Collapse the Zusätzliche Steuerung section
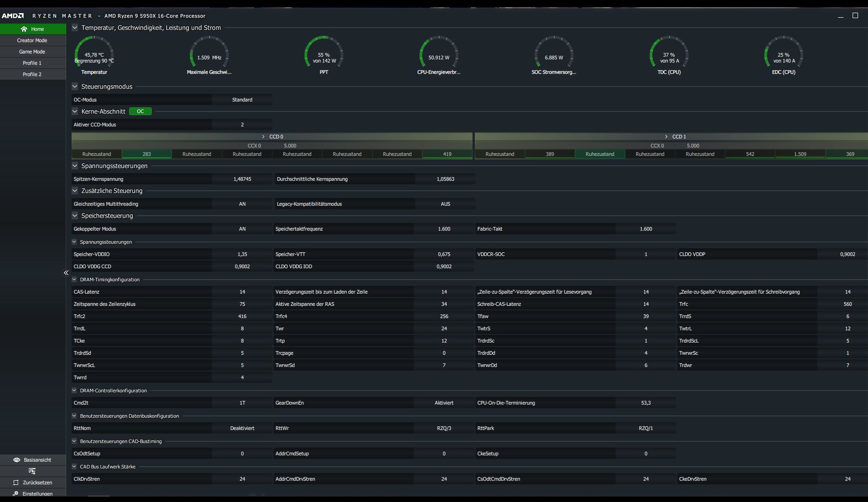Screen dimensions: 868x502 pos(75,191)
